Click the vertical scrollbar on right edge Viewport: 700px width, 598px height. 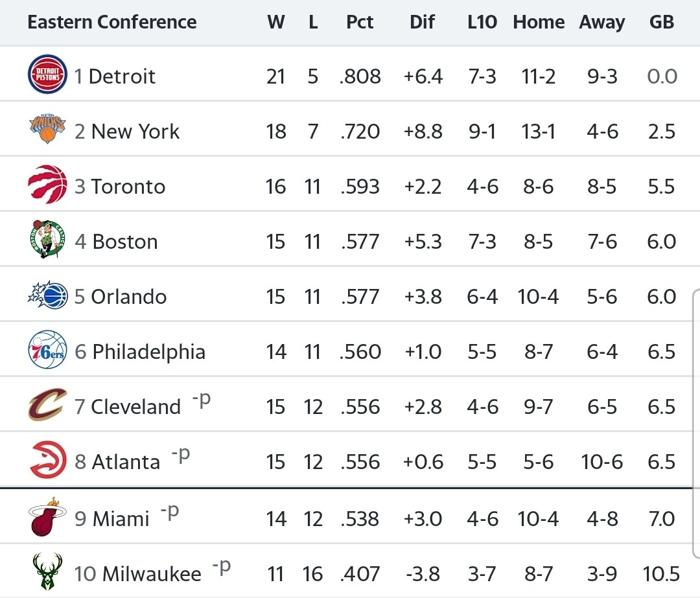(697, 389)
